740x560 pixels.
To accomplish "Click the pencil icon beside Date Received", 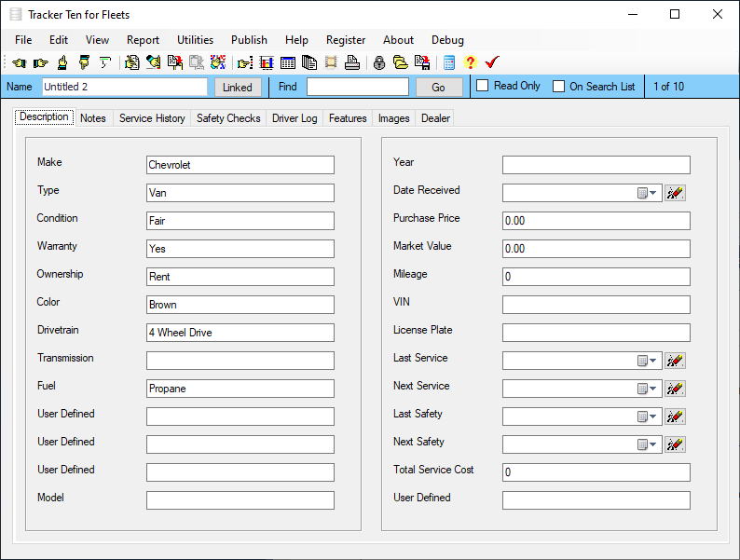I will [676, 193].
